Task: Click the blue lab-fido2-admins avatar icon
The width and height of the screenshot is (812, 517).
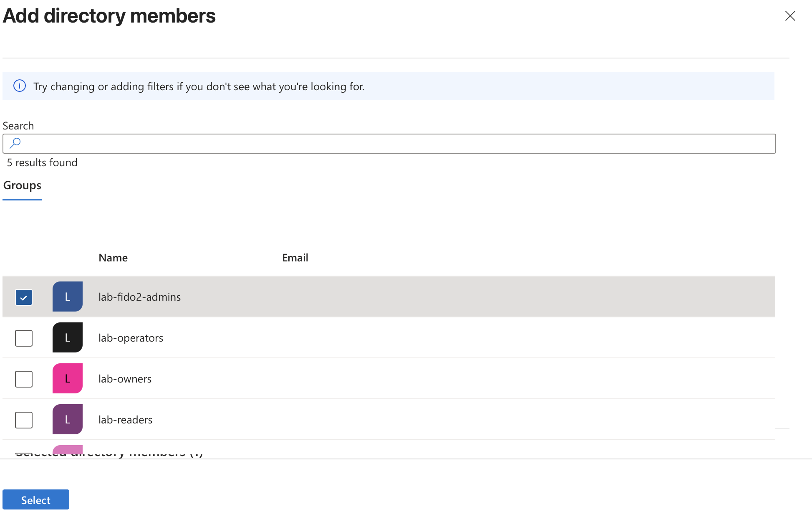Action: pyautogui.click(x=68, y=297)
